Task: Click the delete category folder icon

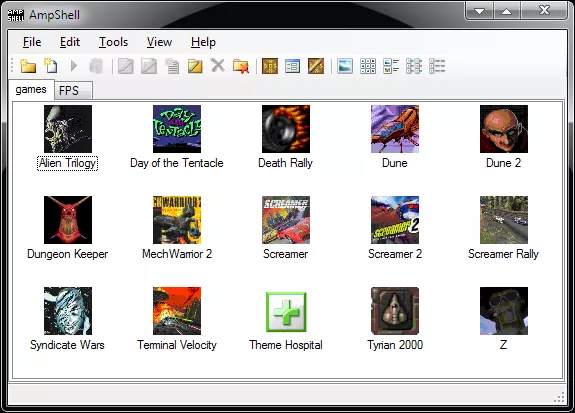Action: click(241, 66)
